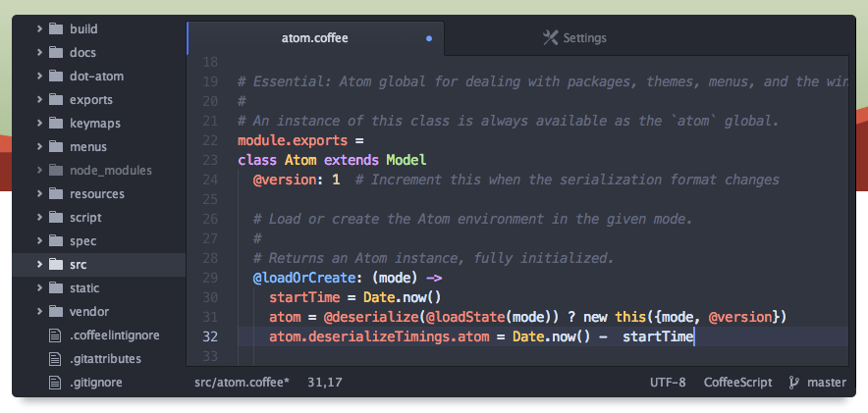Click the .coffeelintignore file icon
The image size is (868, 413).
56,336
